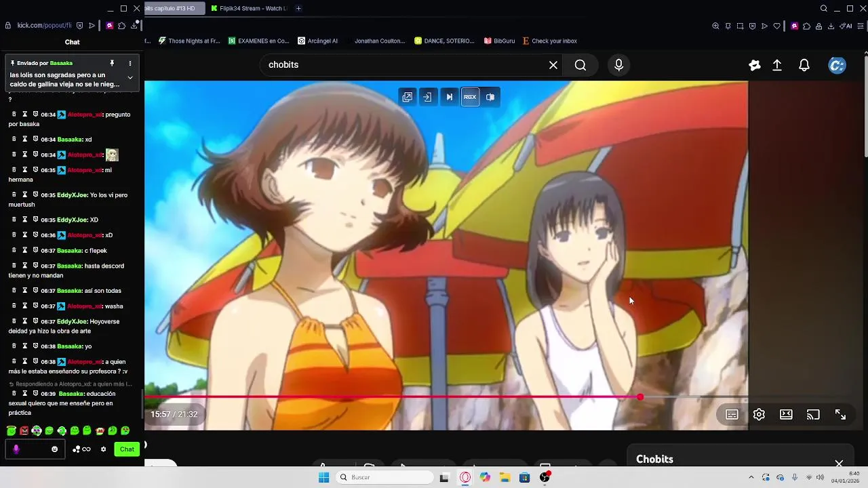Click the 15:57 / 21:32 time display
The image size is (868, 488).
point(174,414)
